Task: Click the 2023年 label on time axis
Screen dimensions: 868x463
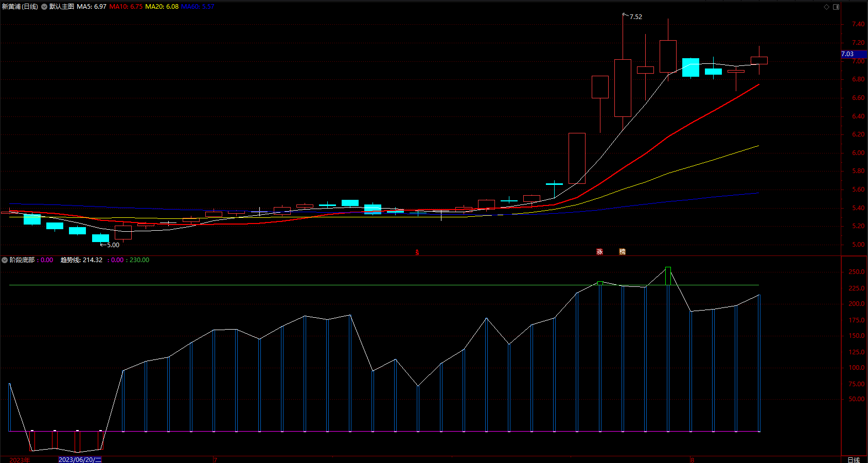Action: pyautogui.click(x=20, y=460)
